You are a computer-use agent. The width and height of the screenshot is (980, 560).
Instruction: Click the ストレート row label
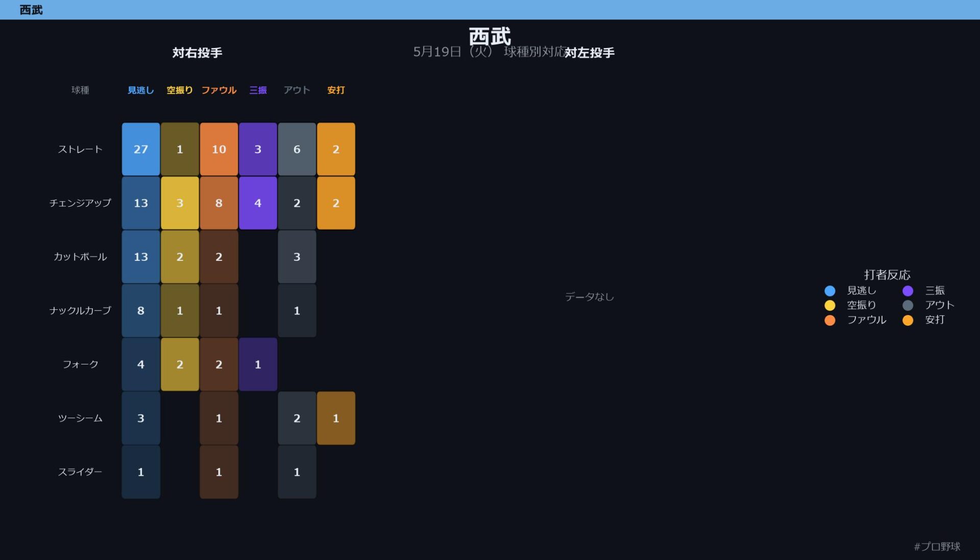(80, 149)
